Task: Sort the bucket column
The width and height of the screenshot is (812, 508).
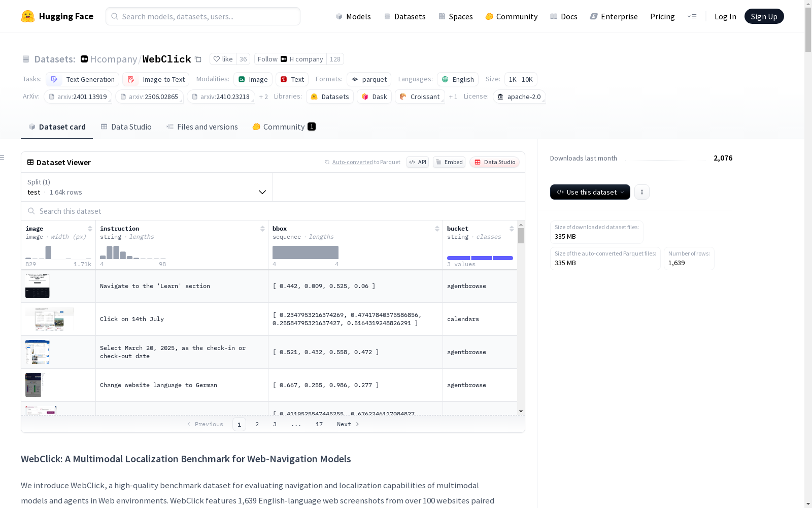Action: 512,229
